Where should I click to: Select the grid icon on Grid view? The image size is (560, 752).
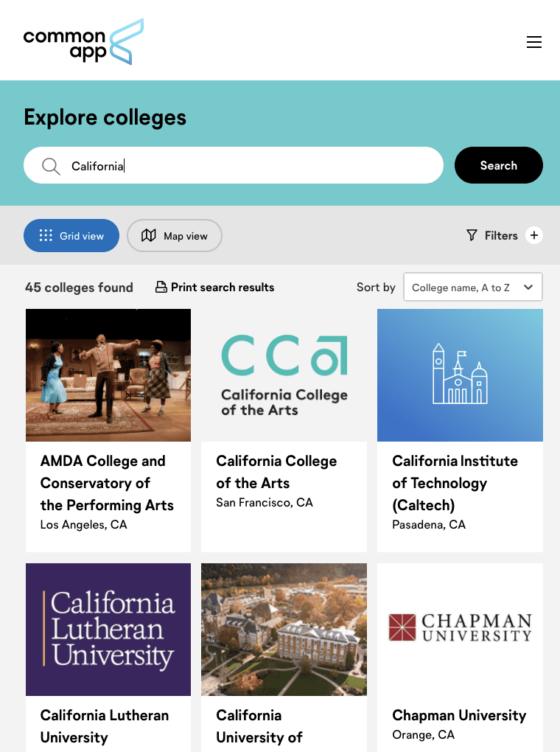(x=45, y=235)
